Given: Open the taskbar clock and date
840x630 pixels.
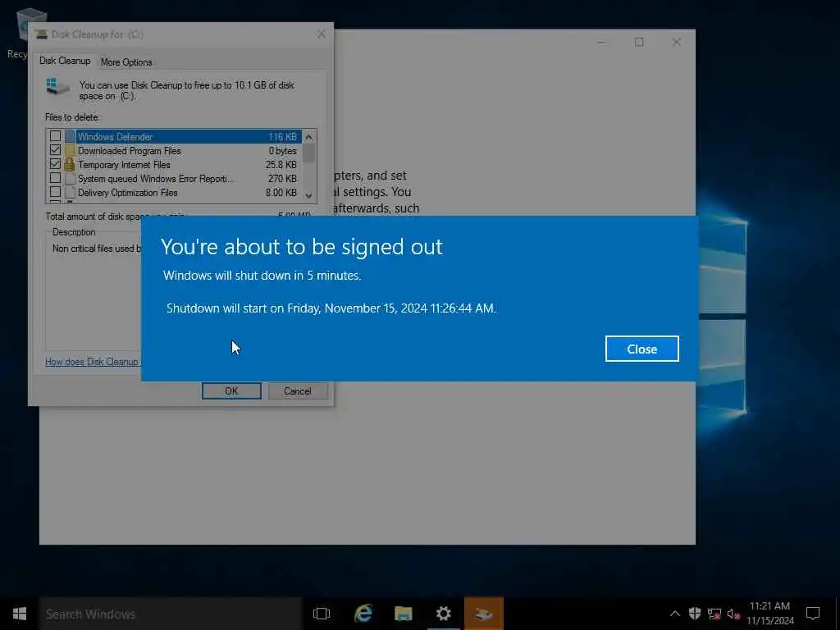Looking at the screenshot, I should (769, 614).
